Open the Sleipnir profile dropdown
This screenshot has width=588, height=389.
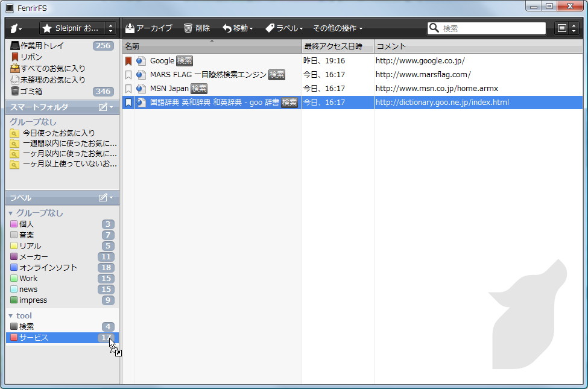click(x=73, y=28)
